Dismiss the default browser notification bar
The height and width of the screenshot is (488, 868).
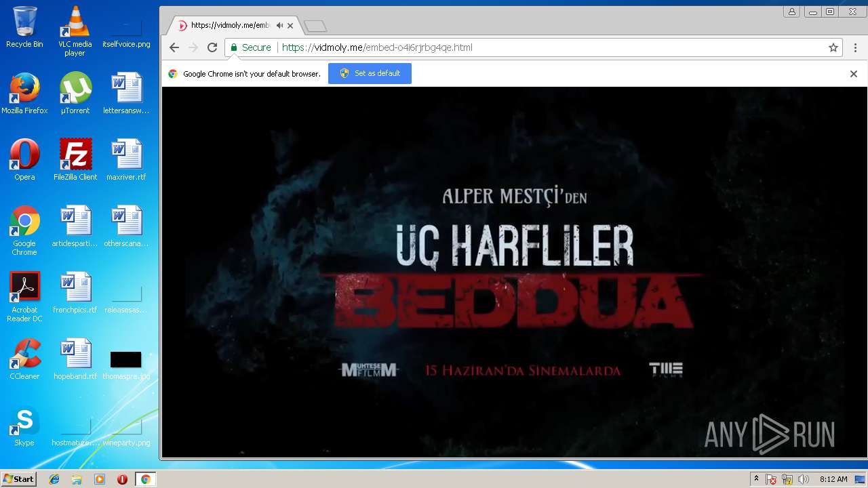tap(854, 74)
